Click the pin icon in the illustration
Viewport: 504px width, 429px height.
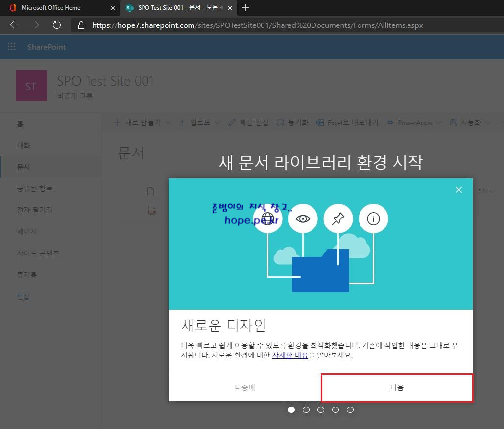[338, 219]
